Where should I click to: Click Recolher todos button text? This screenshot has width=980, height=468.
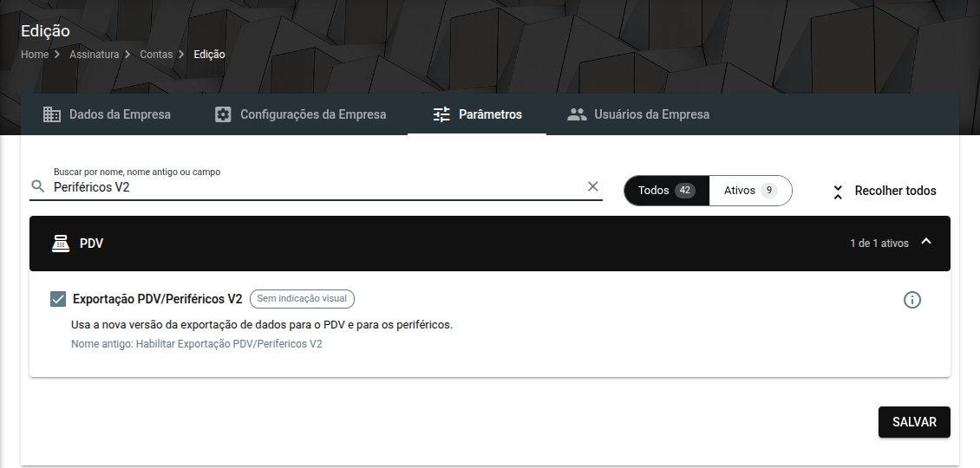(896, 192)
